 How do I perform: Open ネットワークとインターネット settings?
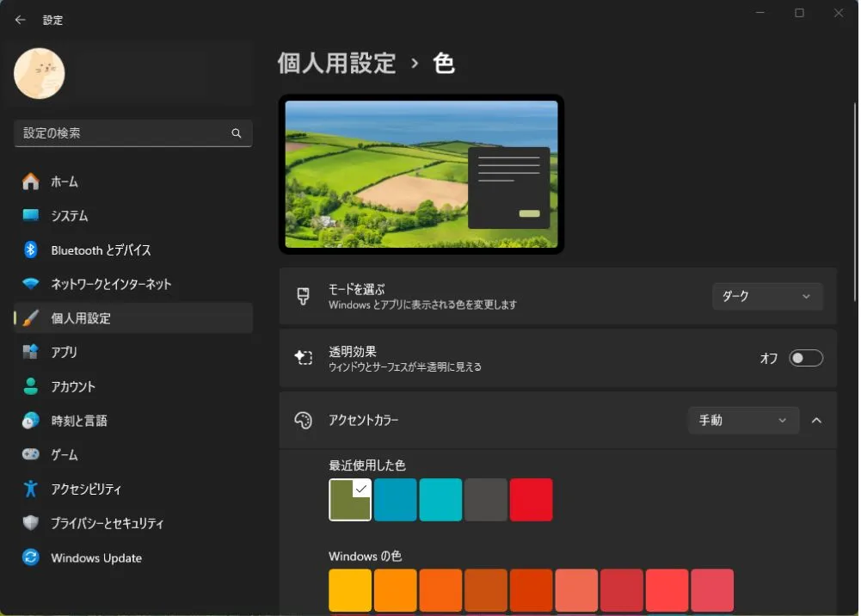coord(132,284)
